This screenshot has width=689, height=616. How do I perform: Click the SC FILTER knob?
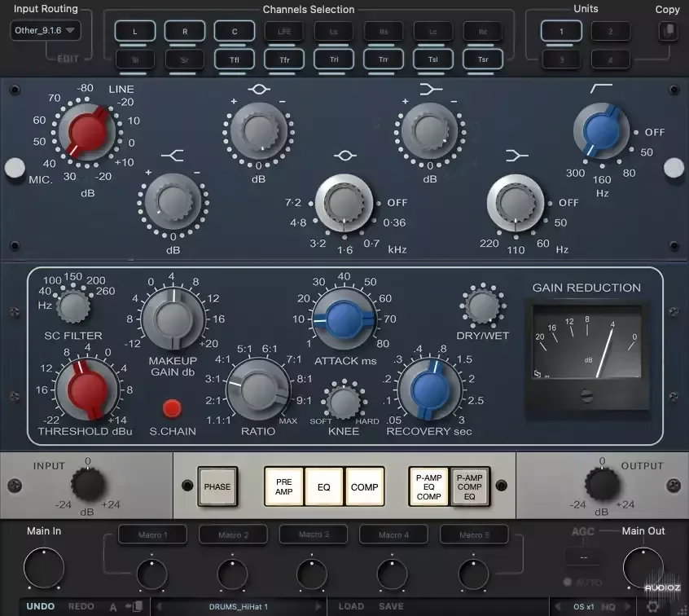tap(73, 306)
